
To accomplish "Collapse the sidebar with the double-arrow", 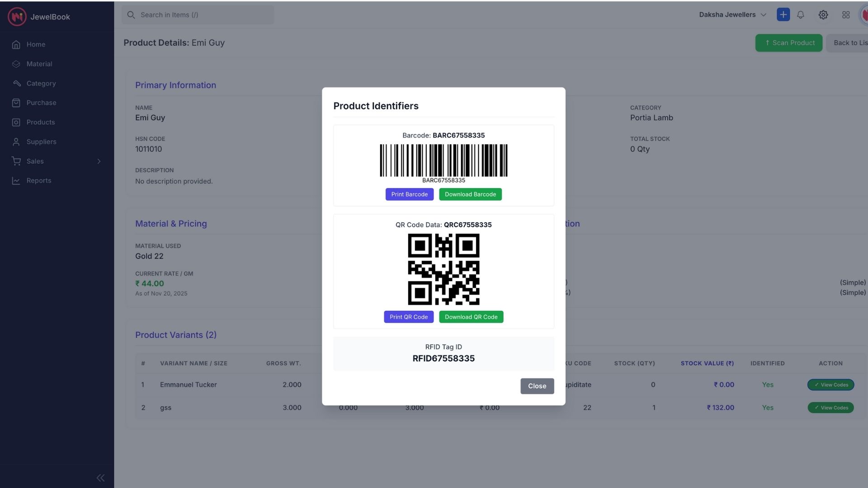I will point(100,478).
